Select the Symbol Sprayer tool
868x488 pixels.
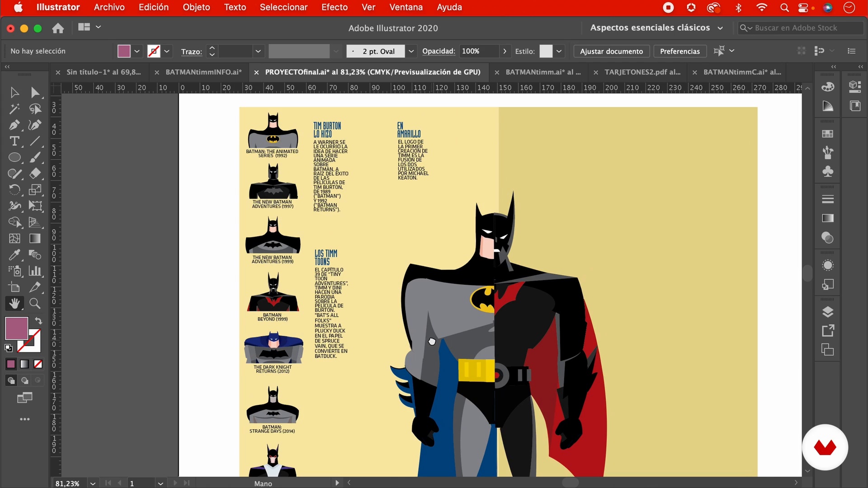pos(14,271)
